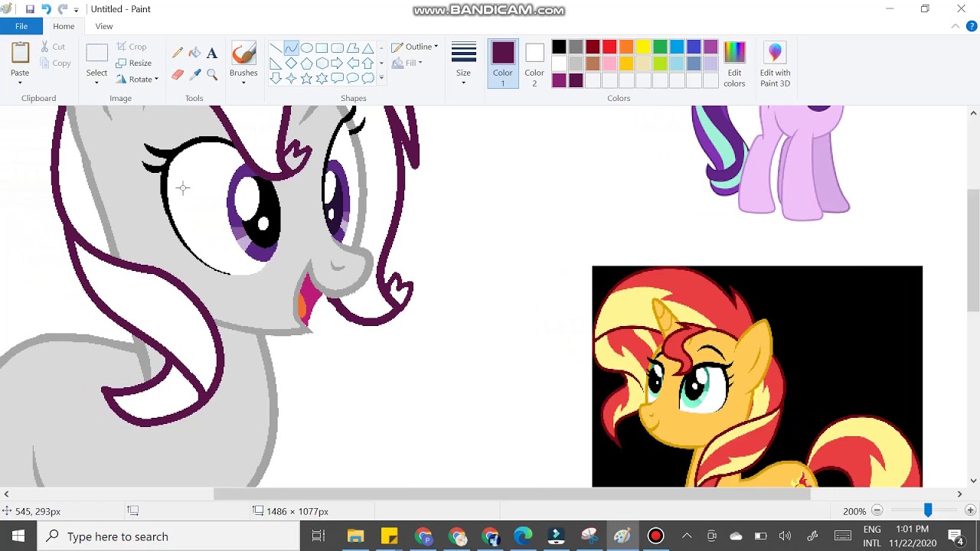Pick the red color swatch

point(609,47)
